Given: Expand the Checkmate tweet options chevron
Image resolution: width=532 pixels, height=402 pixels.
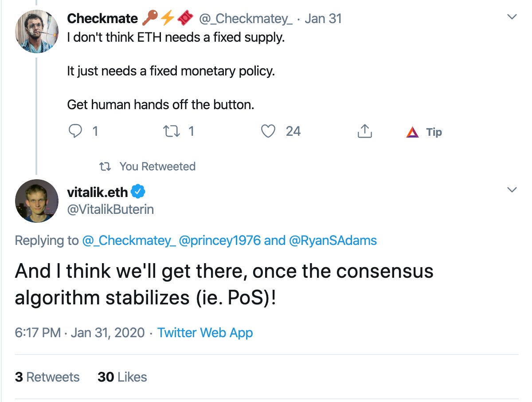Looking at the screenshot, I should pos(512,17).
